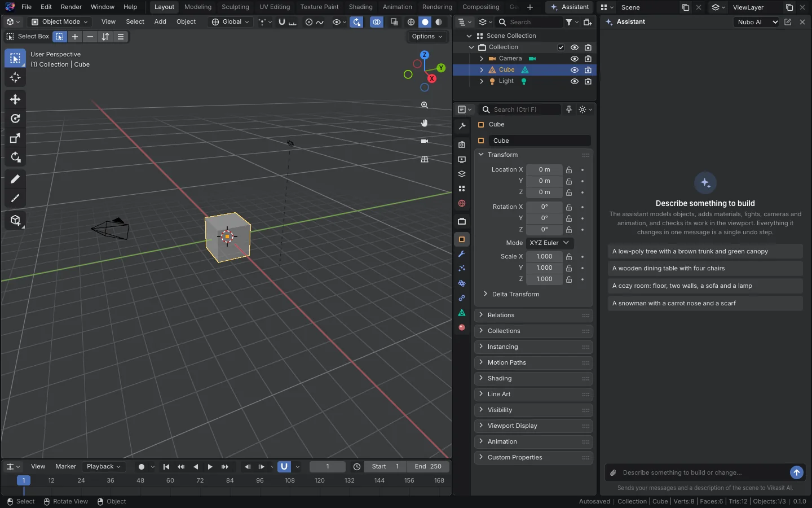This screenshot has width=812, height=508.
Task: Toggle lock on Location X
Action: (x=569, y=170)
